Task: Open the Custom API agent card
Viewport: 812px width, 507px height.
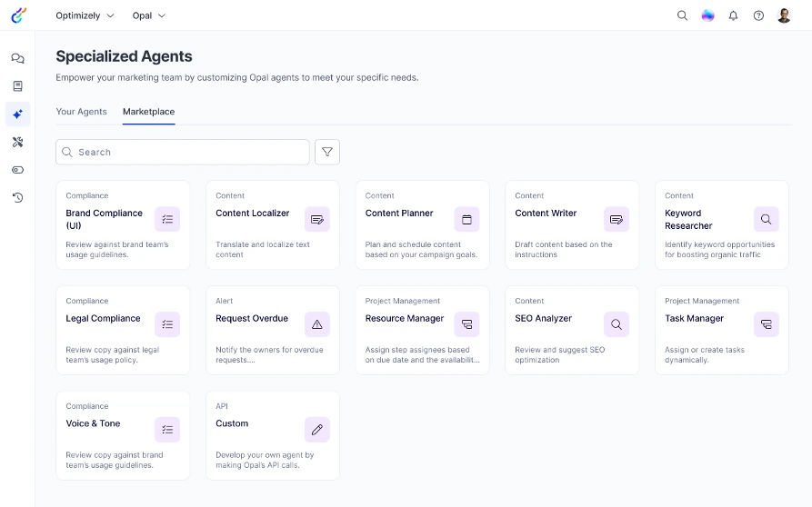Action: 273,435
